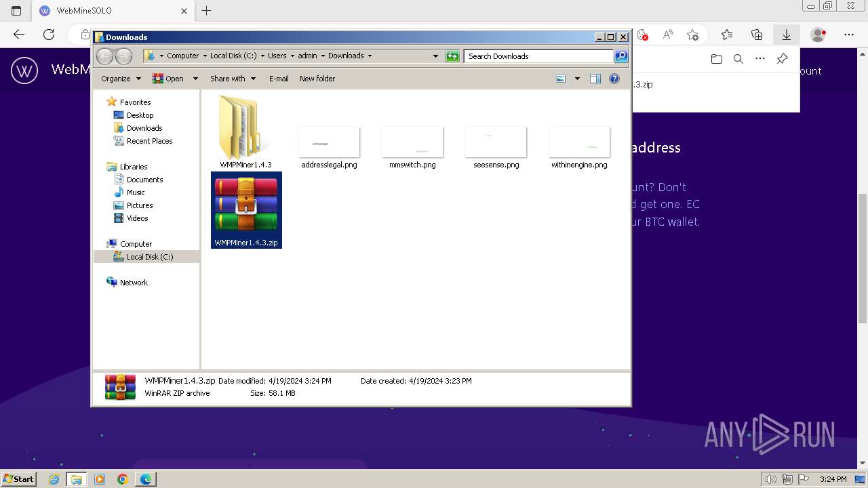Close the WebMineSOLO tab
This screenshot has width=868, height=488.
point(184,11)
